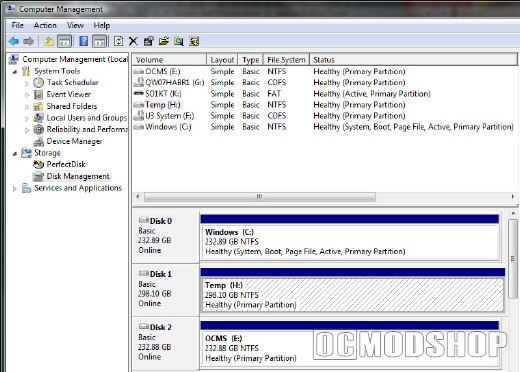520x372 pixels.
Task: Click the Disk 0 label block
Action: (166, 236)
